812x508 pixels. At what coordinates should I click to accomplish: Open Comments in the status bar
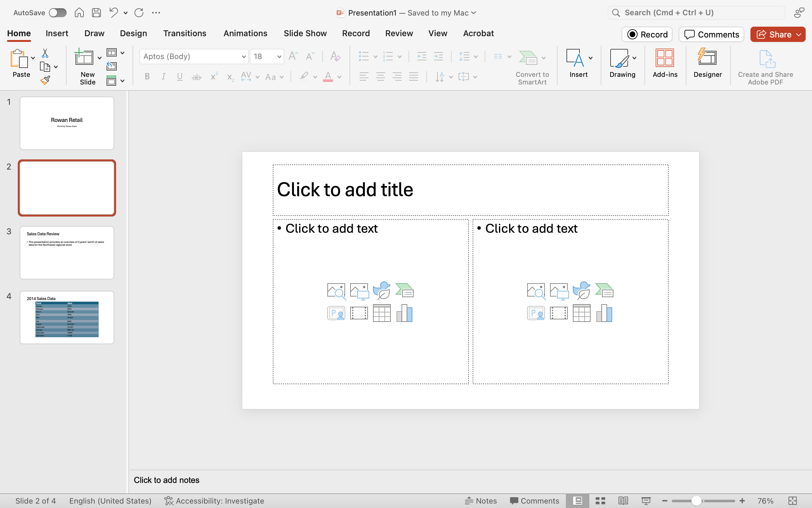tap(534, 501)
